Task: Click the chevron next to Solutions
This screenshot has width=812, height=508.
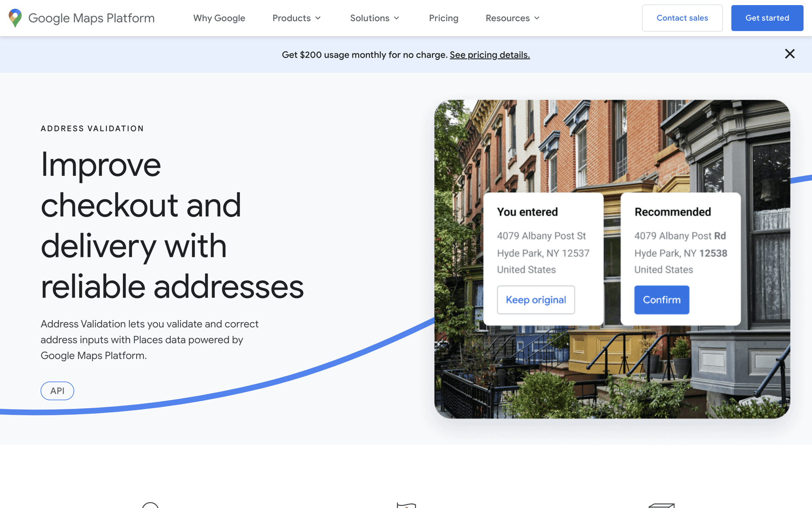Action: click(x=396, y=18)
